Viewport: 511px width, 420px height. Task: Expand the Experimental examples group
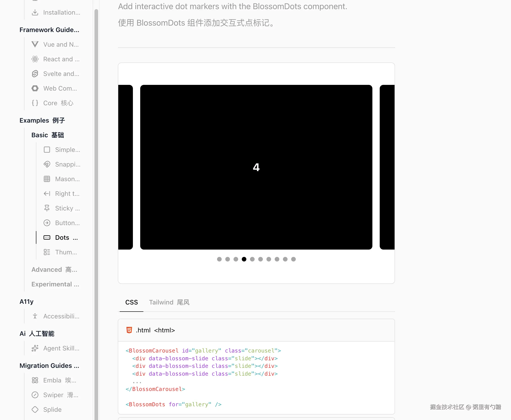click(55, 284)
